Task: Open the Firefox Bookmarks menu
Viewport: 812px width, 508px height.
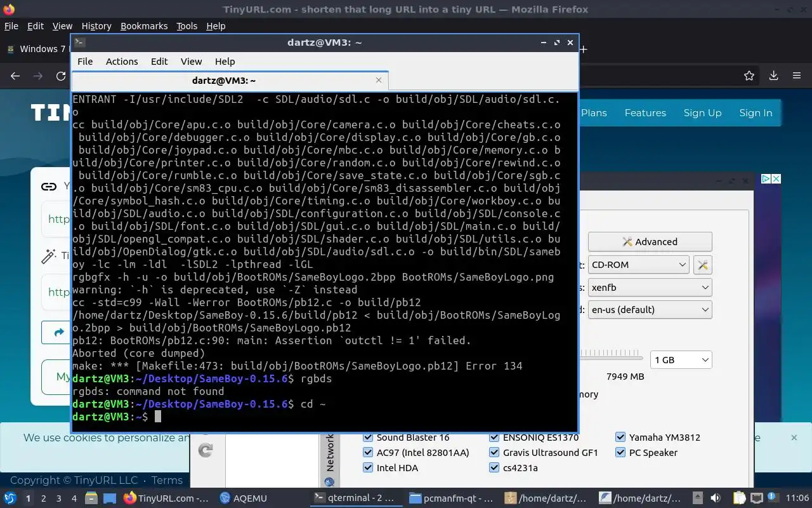Action: (x=144, y=26)
